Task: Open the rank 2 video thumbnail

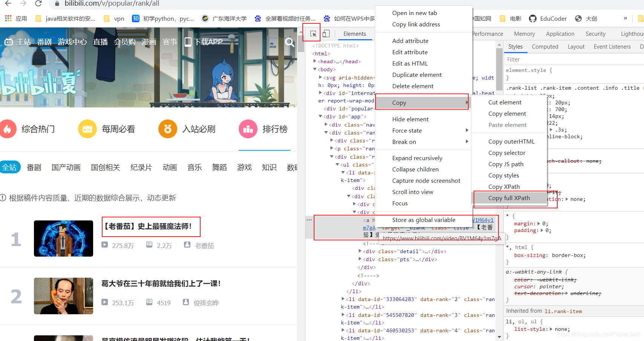Action: [63, 296]
